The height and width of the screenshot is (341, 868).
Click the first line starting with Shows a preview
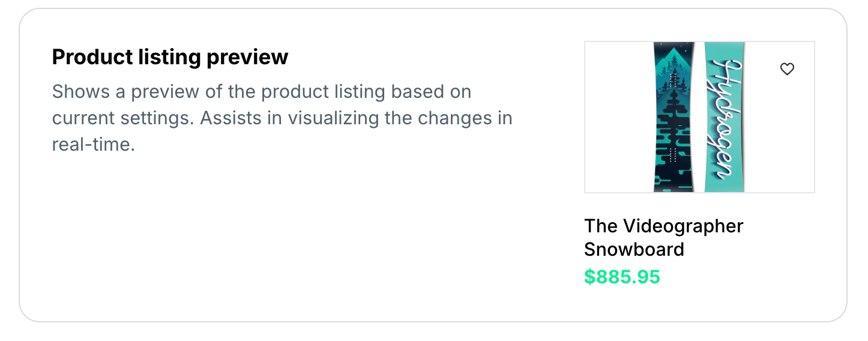261,92
